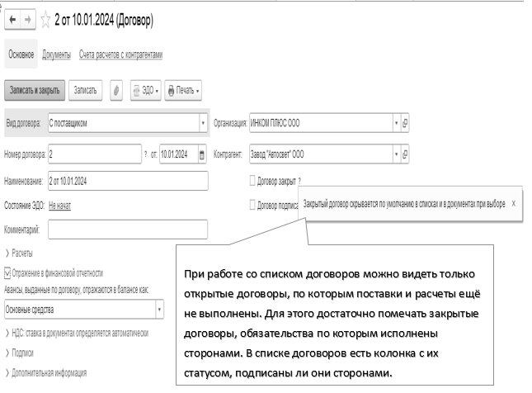Viewport: 532px width, 393px height.
Task: Click the Контрагент field Завод "Автосвет" ООО
Action: pyautogui.click(x=321, y=154)
